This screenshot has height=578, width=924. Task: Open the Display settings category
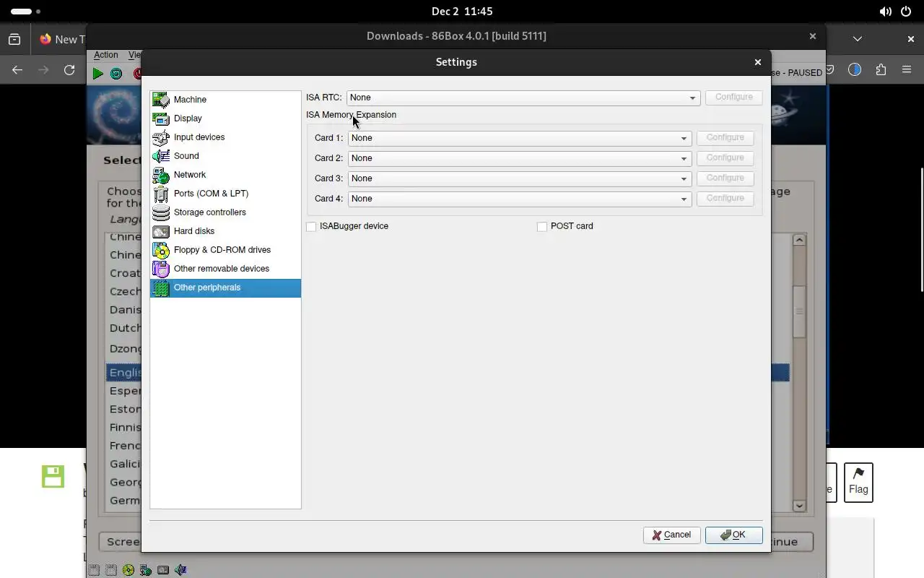[225, 118]
